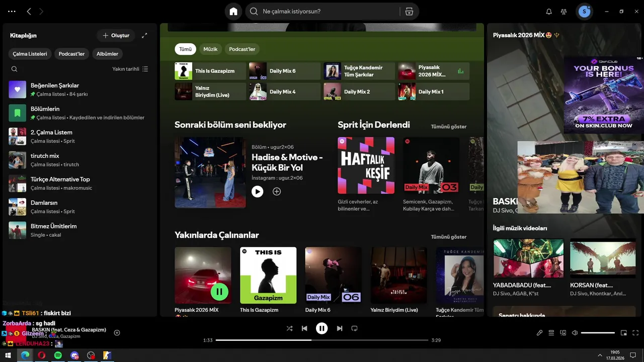Open Oluştur create button
This screenshot has height=362, width=644.
pos(116,36)
